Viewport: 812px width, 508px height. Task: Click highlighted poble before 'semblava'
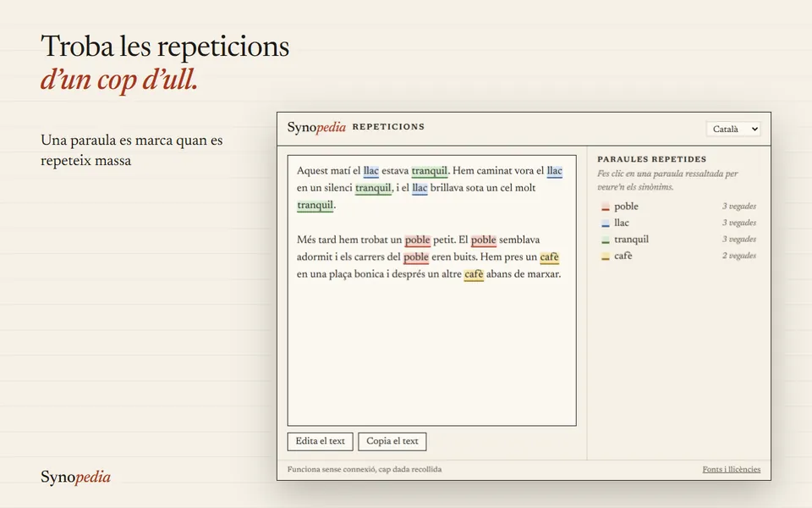(x=484, y=240)
